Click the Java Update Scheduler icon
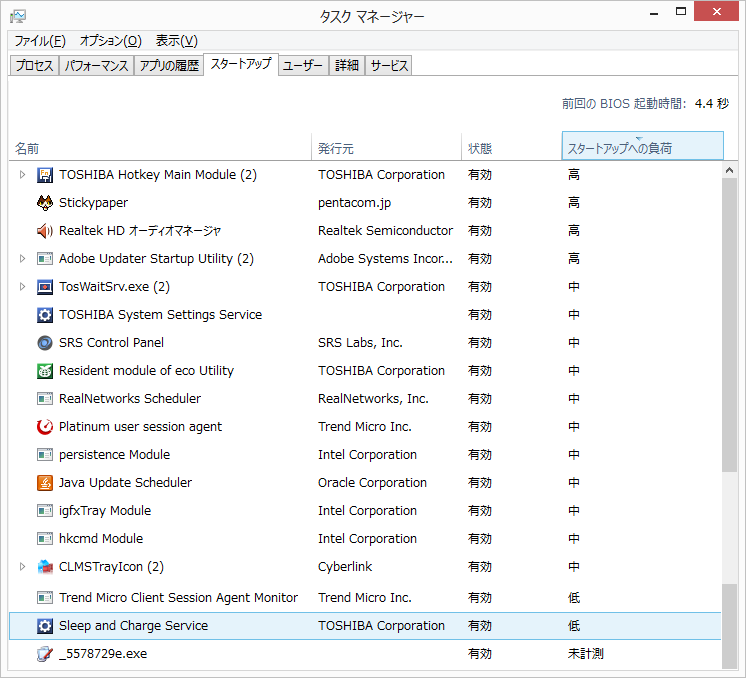The width and height of the screenshot is (750, 680). click(x=44, y=483)
